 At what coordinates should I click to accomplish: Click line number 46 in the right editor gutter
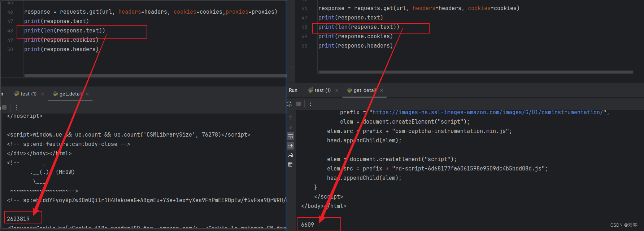point(304,8)
